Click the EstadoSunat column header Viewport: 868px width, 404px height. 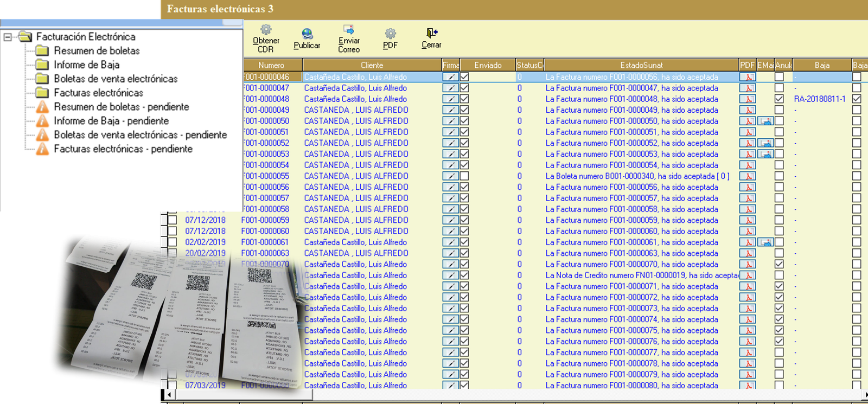pyautogui.click(x=641, y=65)
